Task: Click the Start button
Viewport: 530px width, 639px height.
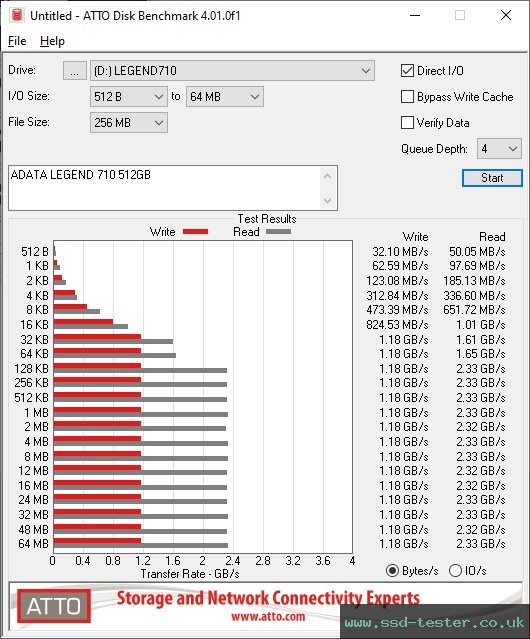Action: point(492,178)
